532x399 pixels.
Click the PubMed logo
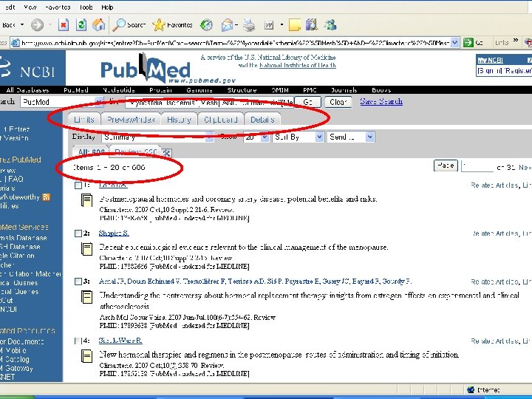pyautogui.click(x=146, y=69)
